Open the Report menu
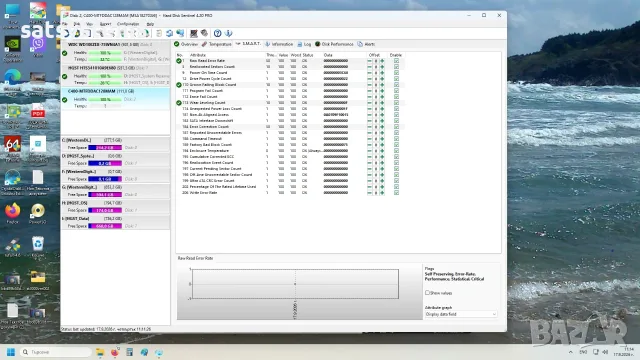This screenshot has height=360, width=640. tap(105, 24)
